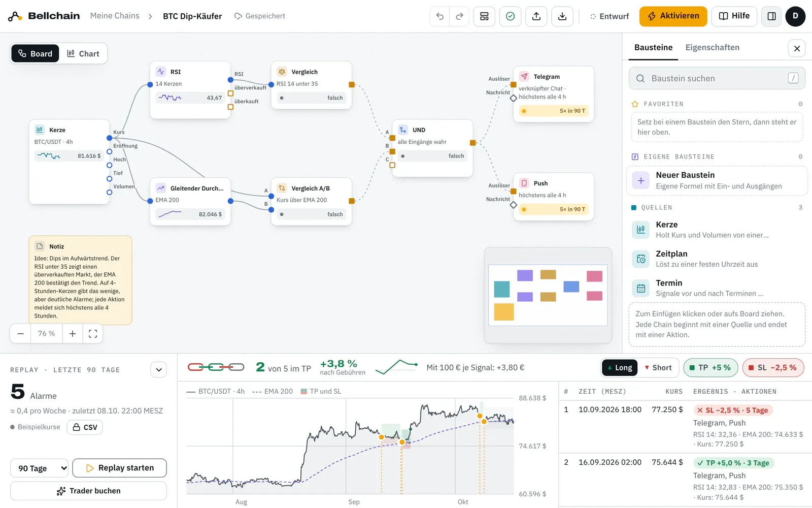The image size is (812, 508).
Task: Toggle SL −2,5 % chip
Action: pyautogui.click(x=773, y=368)
